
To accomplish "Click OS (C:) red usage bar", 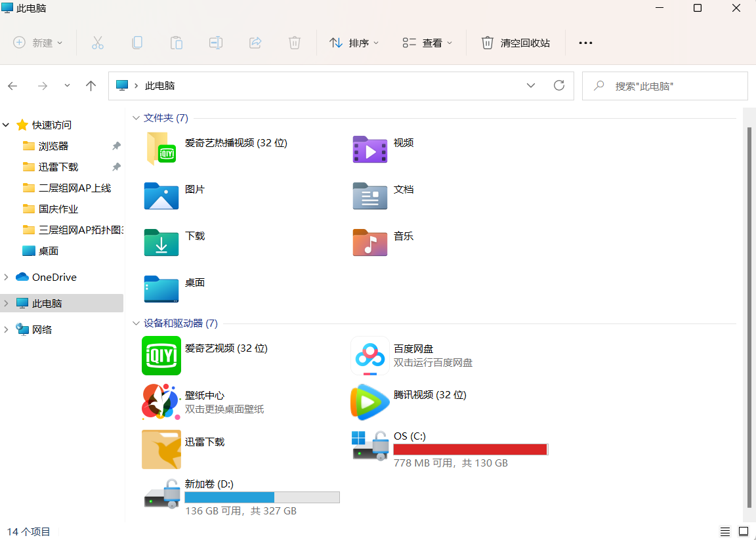I will point(471,449).
